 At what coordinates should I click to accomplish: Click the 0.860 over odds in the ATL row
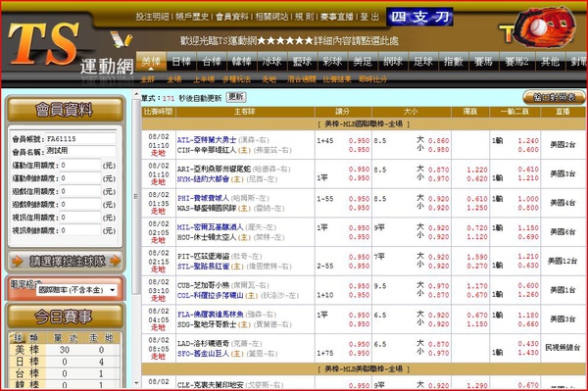tap(438, 140)
